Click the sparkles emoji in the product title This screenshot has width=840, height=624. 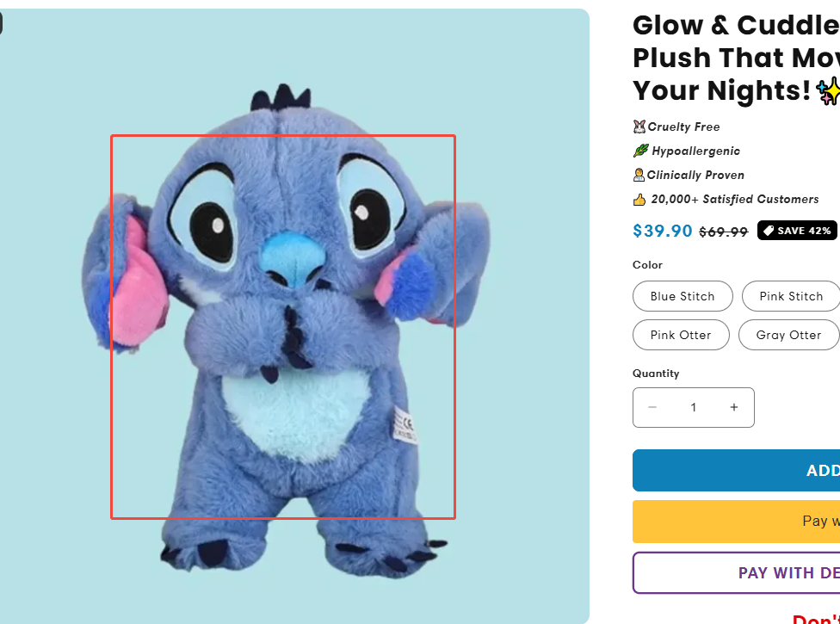(828, 91)
